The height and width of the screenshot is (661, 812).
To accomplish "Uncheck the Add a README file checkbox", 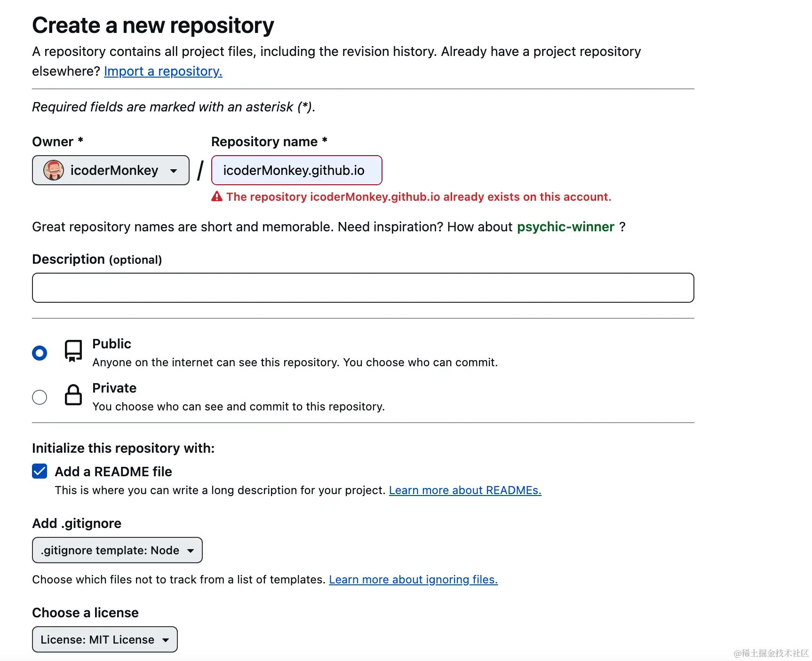I will pyautogui.click(x=40, y=471).
